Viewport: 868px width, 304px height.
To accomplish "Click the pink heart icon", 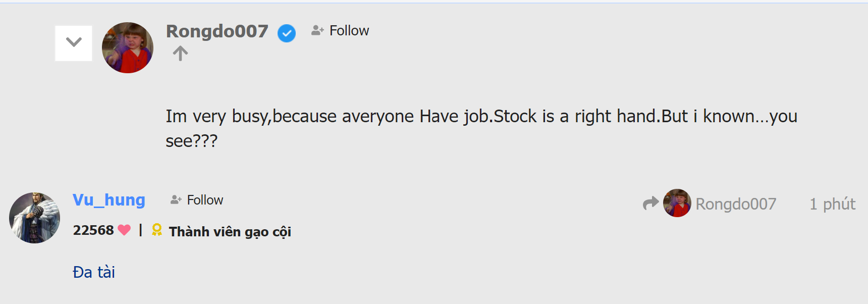I will [124, 230].
